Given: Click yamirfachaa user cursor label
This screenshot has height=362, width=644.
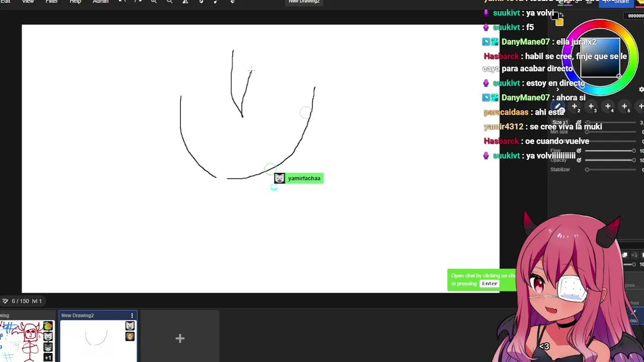Looking at the screenshot, I should pos(299,178).
